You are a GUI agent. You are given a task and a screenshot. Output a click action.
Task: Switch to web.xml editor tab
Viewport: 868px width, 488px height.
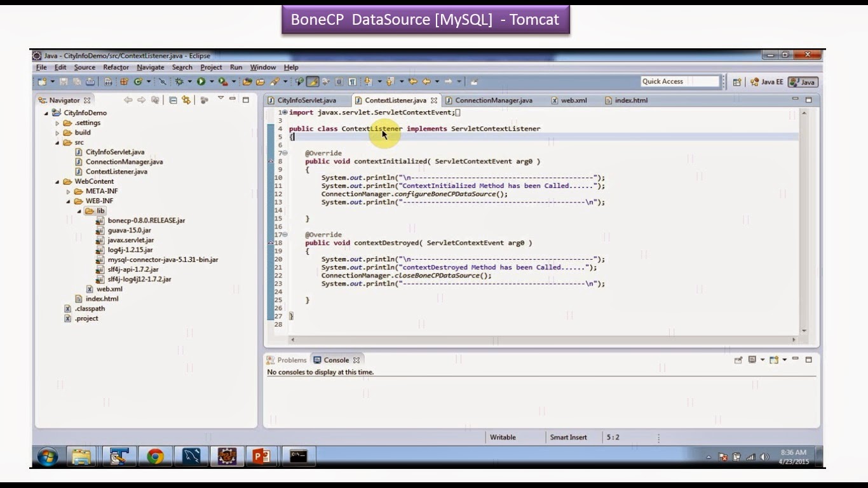click(x=569, y=100)
